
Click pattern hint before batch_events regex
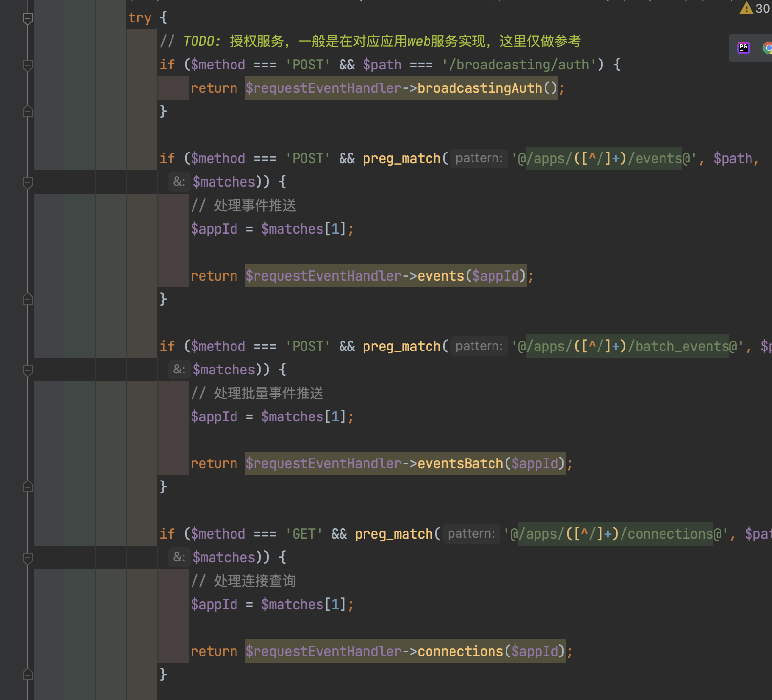(x=479, y=346)
